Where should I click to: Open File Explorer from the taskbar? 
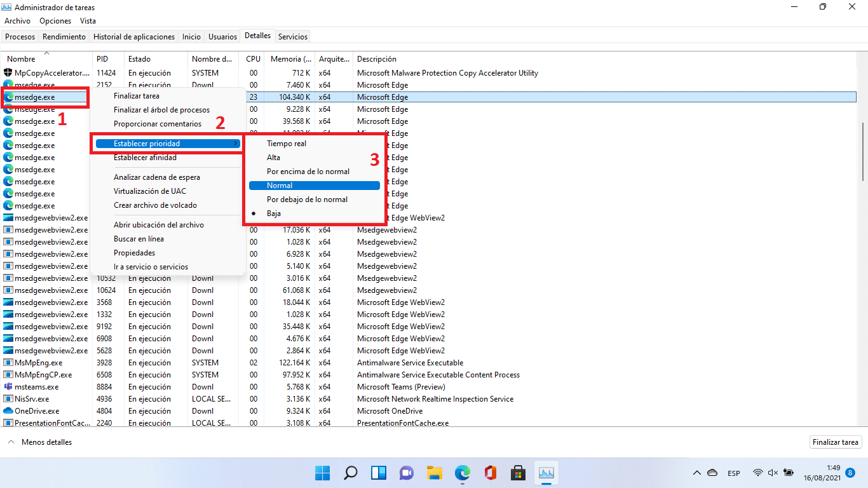pyautogui.click(x=434, y=473)
